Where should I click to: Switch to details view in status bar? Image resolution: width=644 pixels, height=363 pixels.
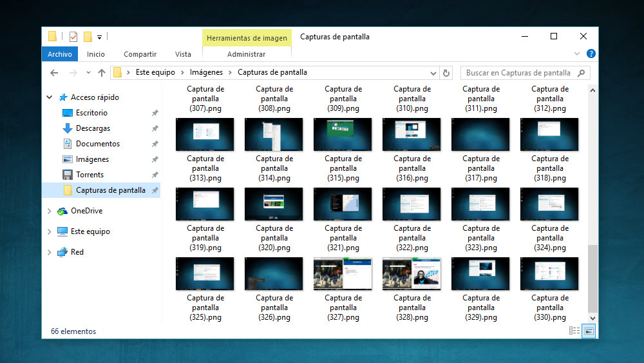[574, 331]
